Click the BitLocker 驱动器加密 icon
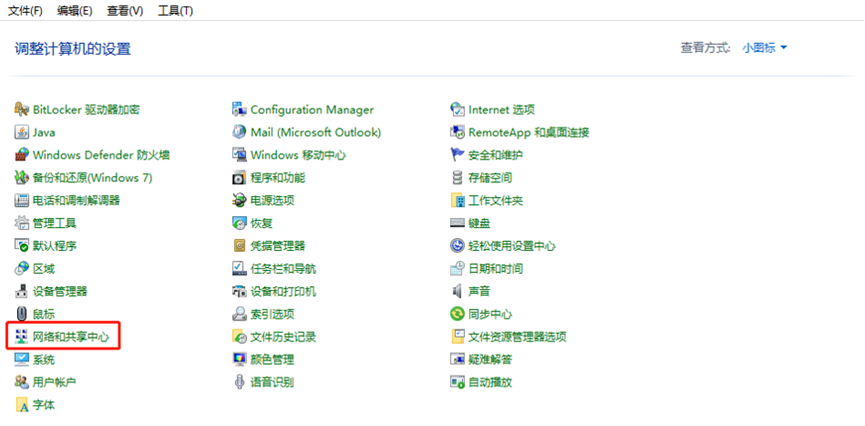 coord(22,110)
